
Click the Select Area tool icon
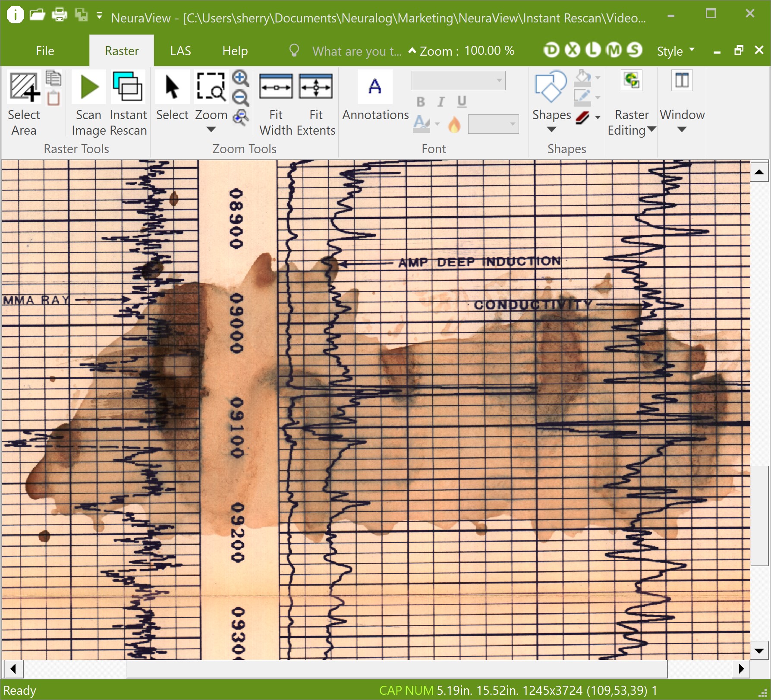[x=24, y=87]
